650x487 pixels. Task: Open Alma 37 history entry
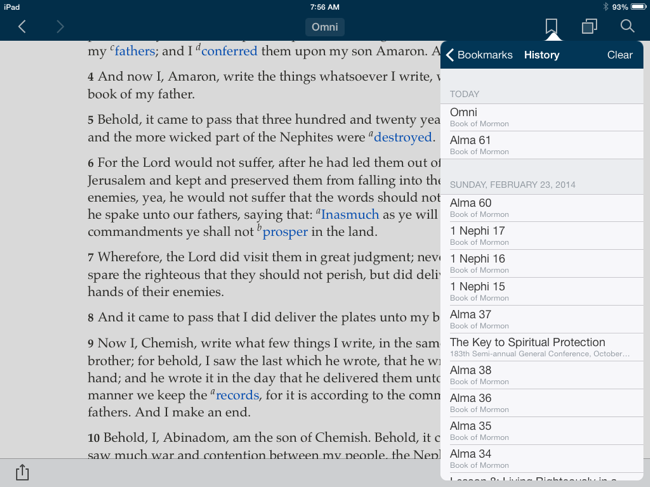coord(542,319)
